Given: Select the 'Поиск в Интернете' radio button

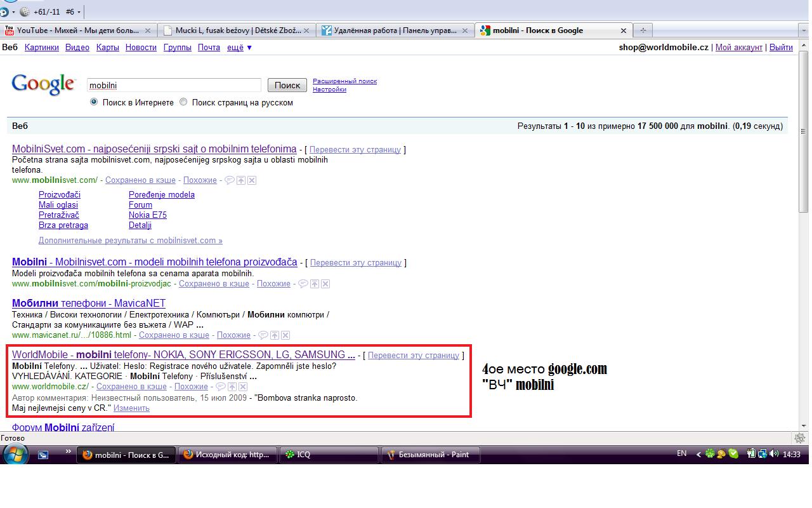Looking at the screenshot, I should point(94,102).
